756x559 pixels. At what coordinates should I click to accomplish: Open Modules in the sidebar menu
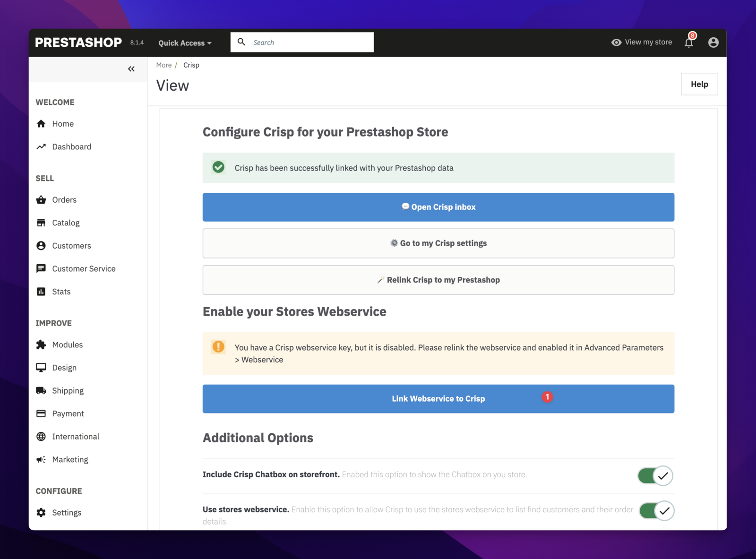(68, 344)
